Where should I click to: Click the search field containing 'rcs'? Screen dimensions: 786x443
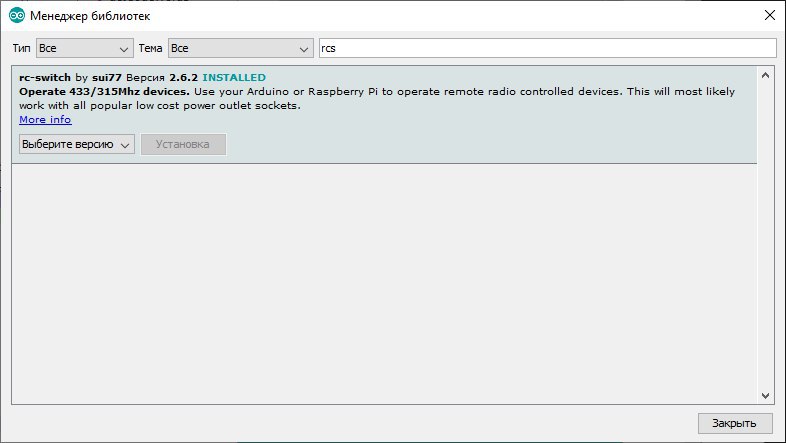point(547,48)
